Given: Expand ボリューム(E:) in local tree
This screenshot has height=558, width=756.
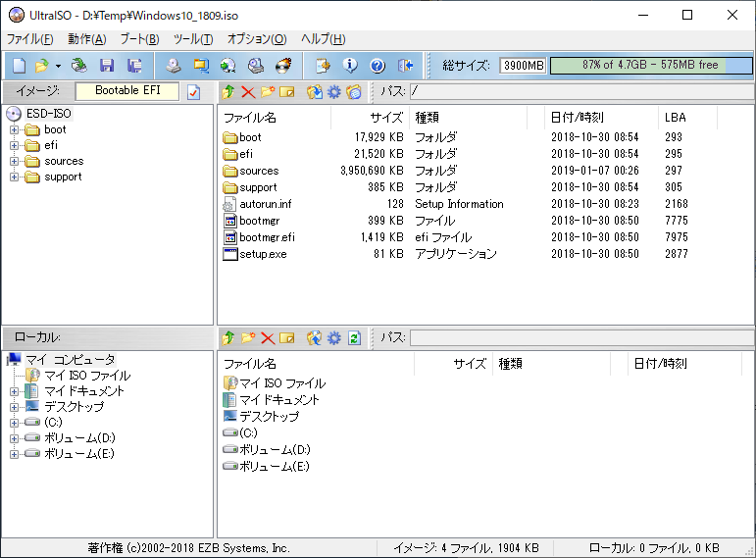Looking at the screenshot, I should pos(14,454).
